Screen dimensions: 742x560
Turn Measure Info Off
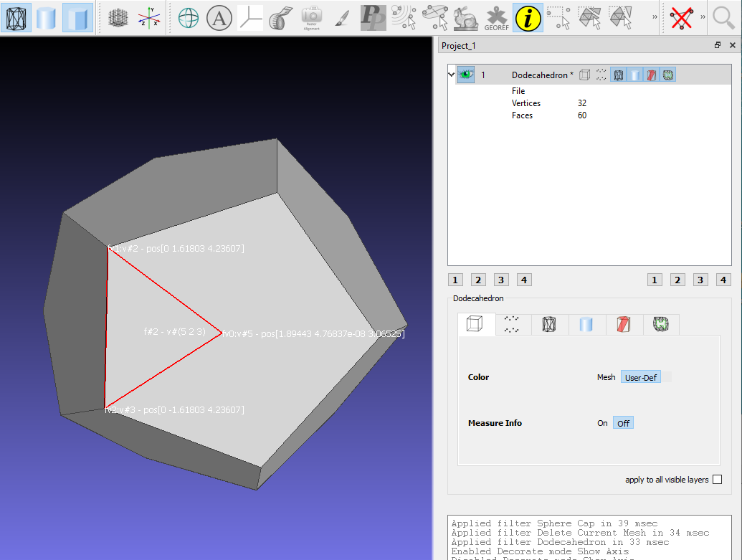[623, 423]
